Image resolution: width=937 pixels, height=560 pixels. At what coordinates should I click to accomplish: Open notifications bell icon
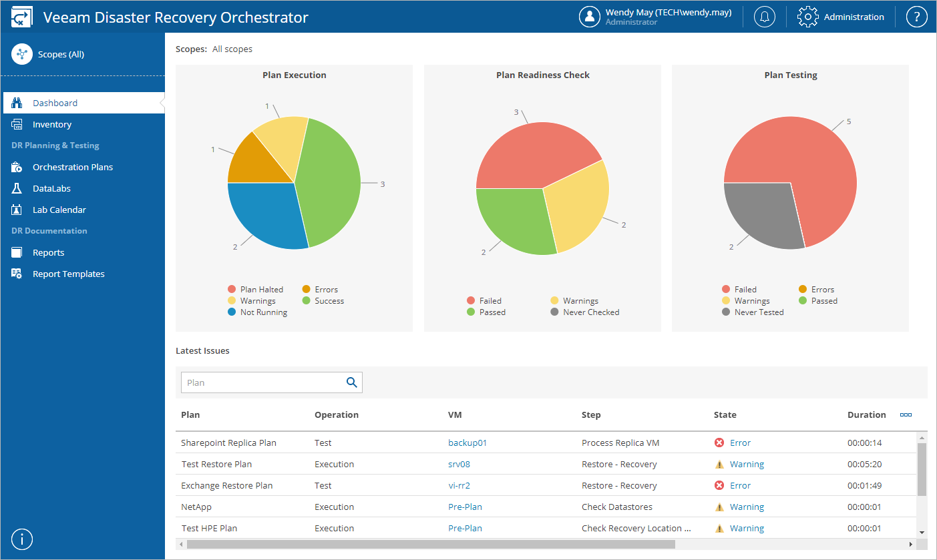[x=765, y=17]
